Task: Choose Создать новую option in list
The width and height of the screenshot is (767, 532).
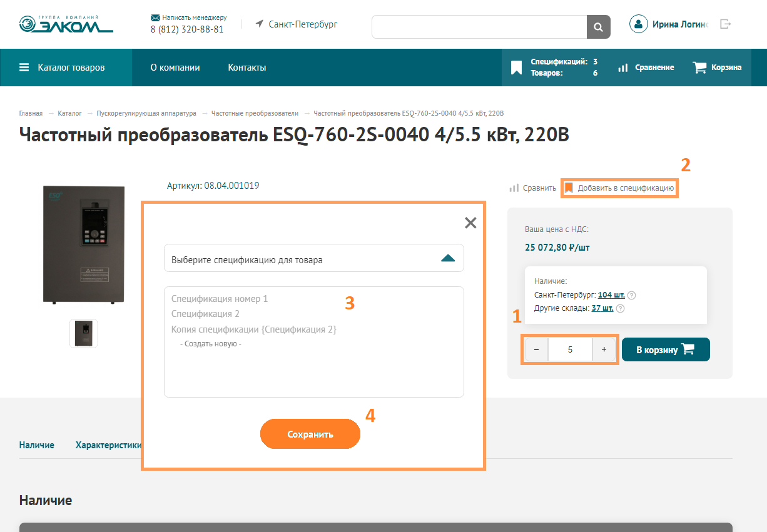Action: [211, 344]
